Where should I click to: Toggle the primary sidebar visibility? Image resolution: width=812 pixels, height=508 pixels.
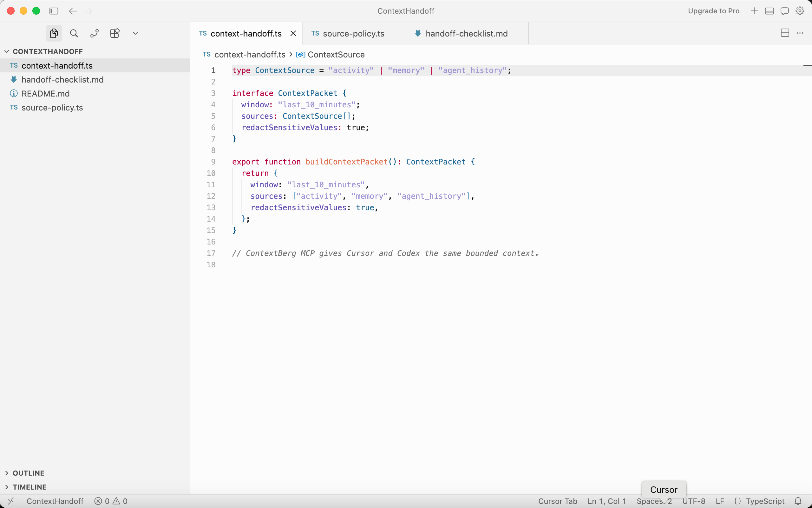54,11
